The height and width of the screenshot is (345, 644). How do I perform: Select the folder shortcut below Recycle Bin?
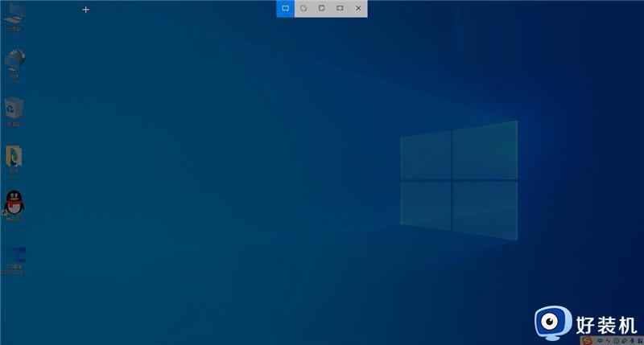pos(14,156)
